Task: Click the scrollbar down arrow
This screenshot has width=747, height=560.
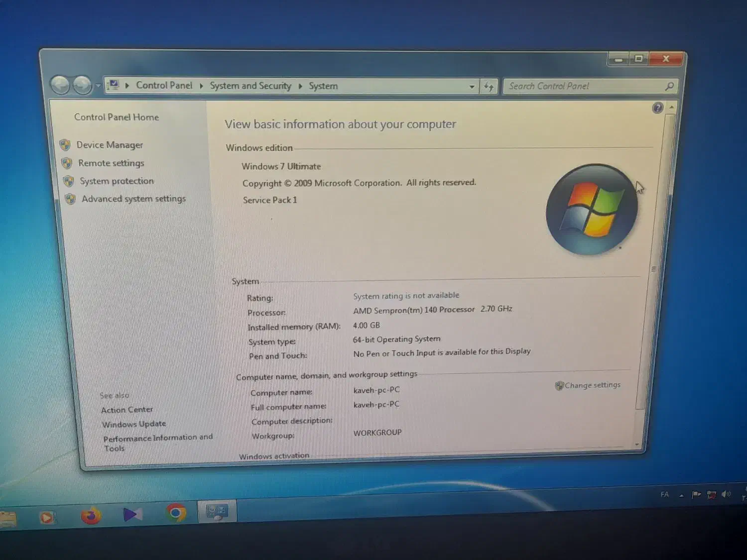Action: pos(637,445)
